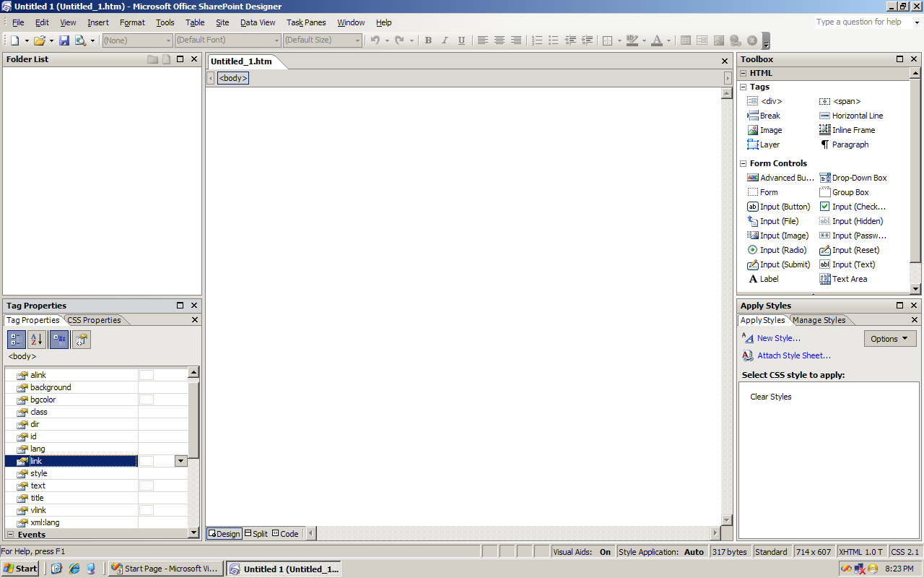Image resolution: width=924 pixels, height=578 pixels.
Task: Collapse the Events section in Tag Properties
Action: pyautogui.click(x=11, y=535)
